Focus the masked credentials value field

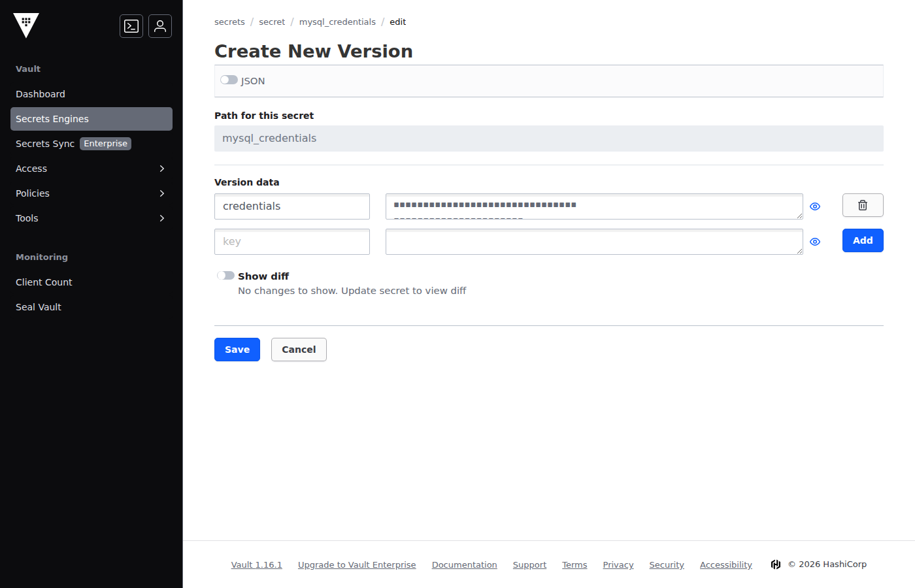point(594,206)
